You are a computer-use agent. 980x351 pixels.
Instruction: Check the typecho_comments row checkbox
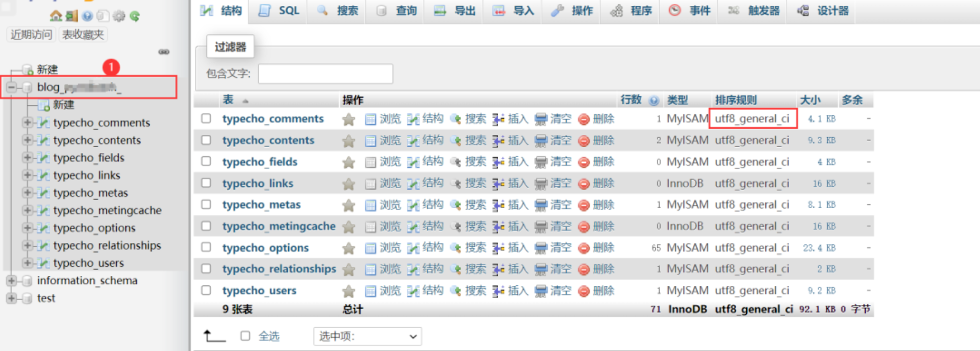click(x=206, y=119)
